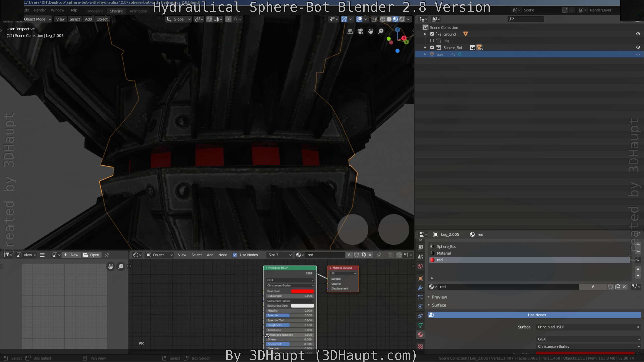Click camera view icon in viewport
The height and width of the screenshot is (362, 644).
click(360, 31)
